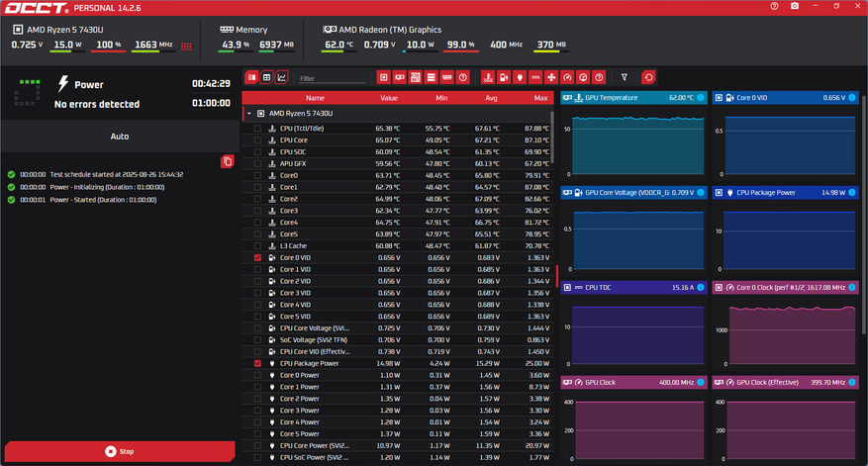Viewport: 868px width, 466px height.
Task: Click the red grid icon beside CPU frequency
Action: click(x=186, y=47)
